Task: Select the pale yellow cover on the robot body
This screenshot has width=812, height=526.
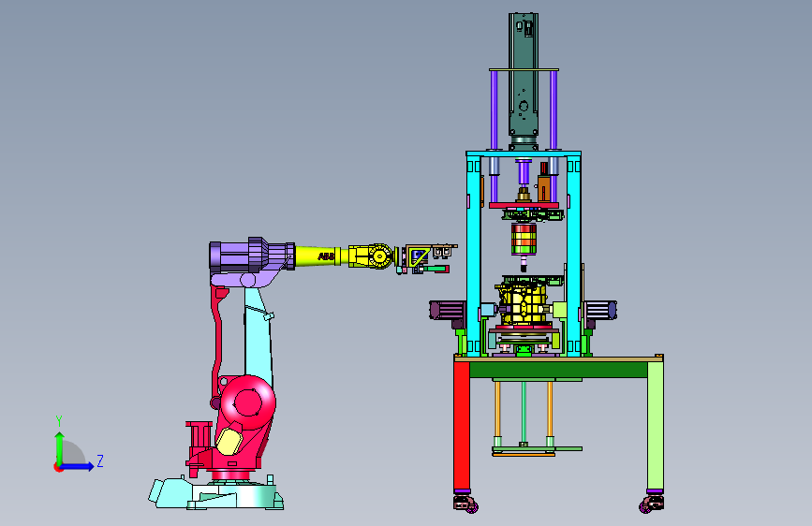Action: click(229, 441)
